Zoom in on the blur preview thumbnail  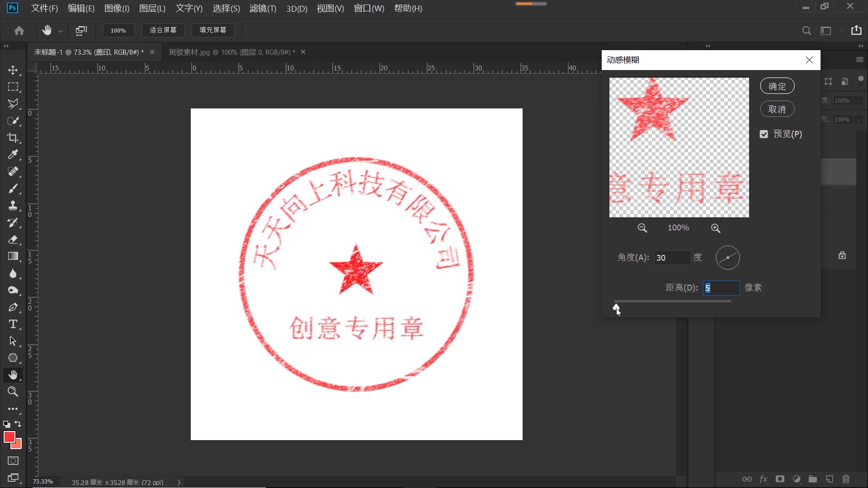(x=716, y=228)
